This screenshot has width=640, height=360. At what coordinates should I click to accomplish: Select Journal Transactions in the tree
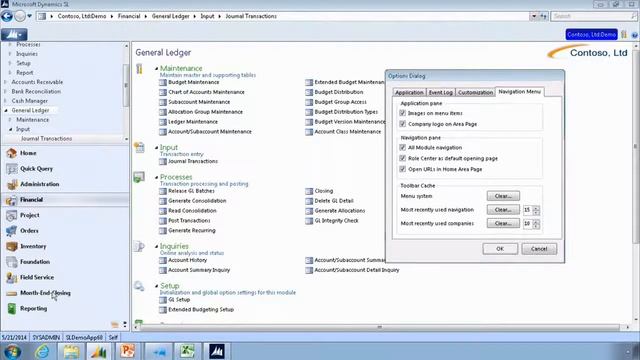(x=46, y=139)
